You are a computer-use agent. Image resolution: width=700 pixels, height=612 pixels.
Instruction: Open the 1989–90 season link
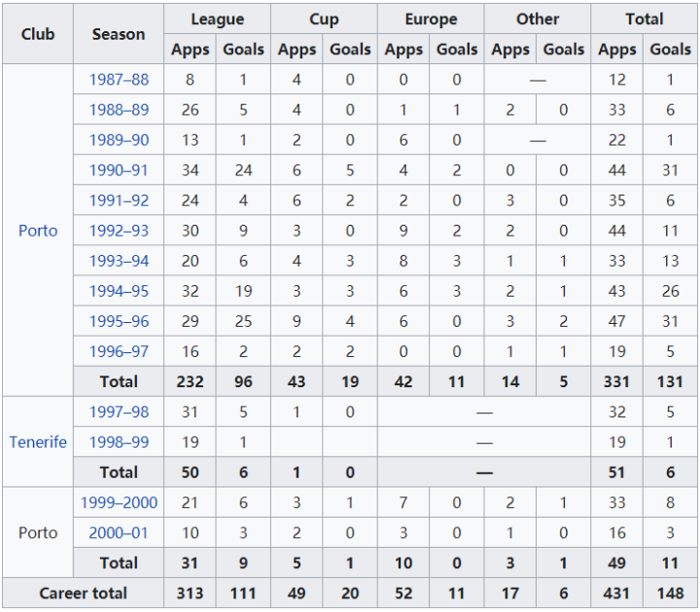(x=119, y=140)
